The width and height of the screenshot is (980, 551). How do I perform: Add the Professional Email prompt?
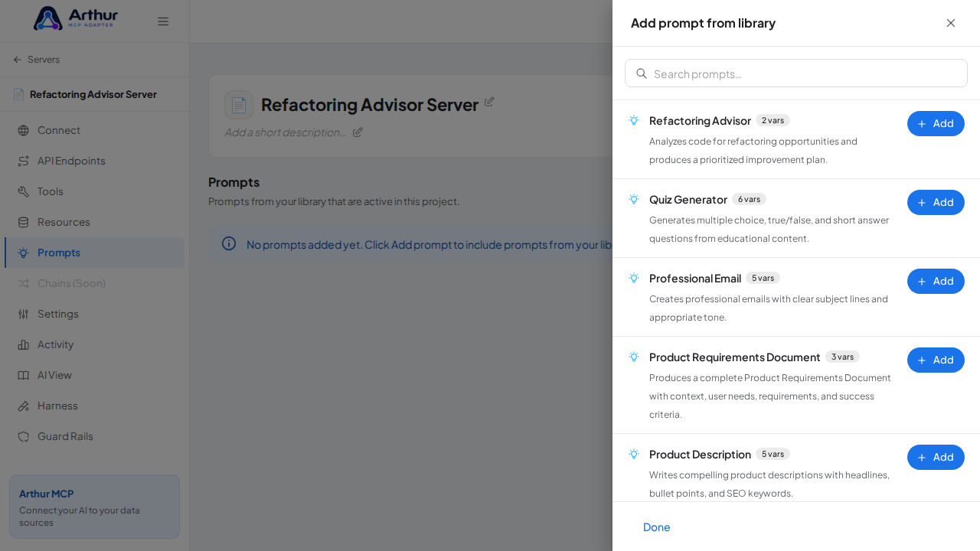click(x=936, y=281)
